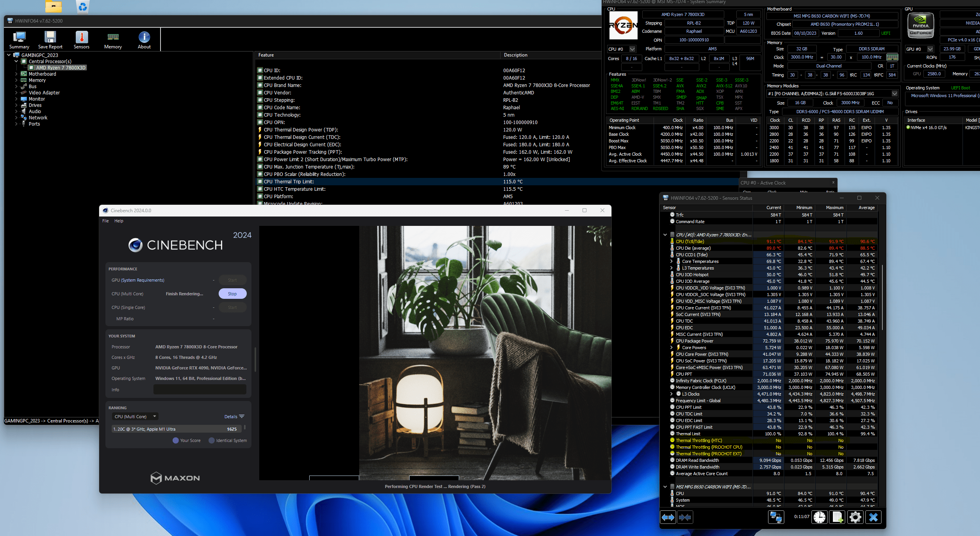The height and width of the screenshot is (536, 980).
Task: Collapse the CPU [#0] AMD Ryzen sensor group
Action: click(665, 235)
